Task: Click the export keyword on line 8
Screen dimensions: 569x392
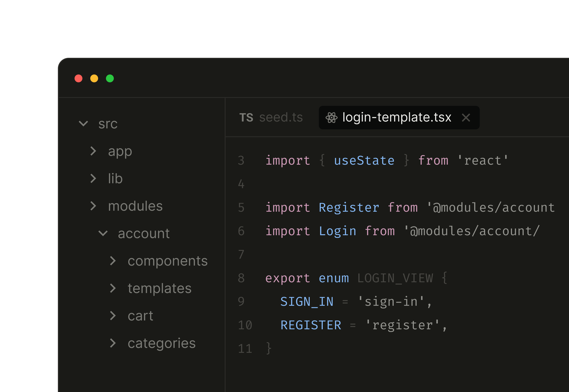Action: [x=288, y=279]
